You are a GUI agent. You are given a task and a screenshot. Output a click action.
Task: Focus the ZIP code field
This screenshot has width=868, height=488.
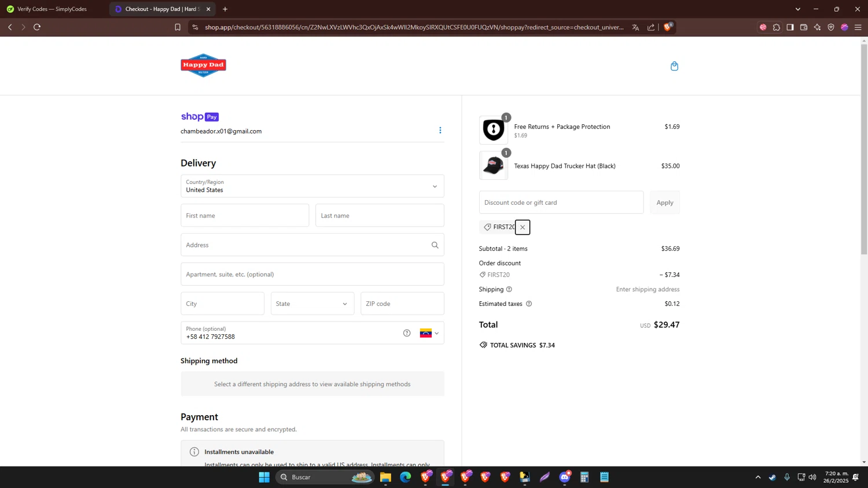pyautogui.click(x=402, y=304)
